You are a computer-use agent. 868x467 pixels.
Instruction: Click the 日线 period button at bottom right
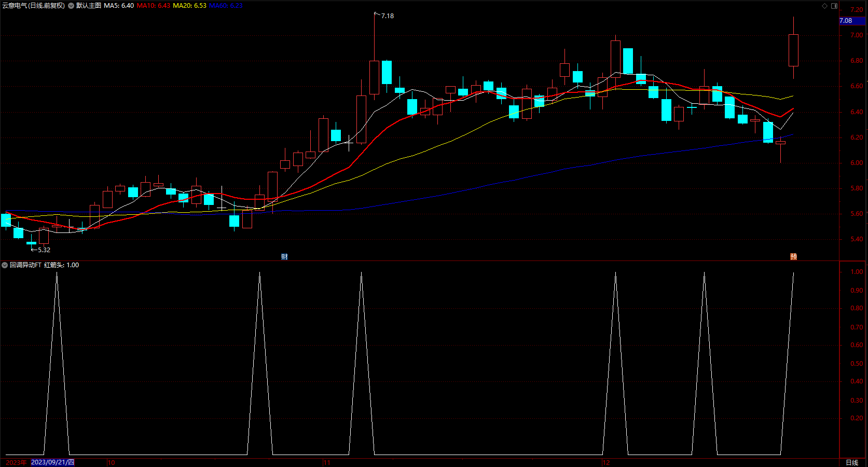pos(852,462)
